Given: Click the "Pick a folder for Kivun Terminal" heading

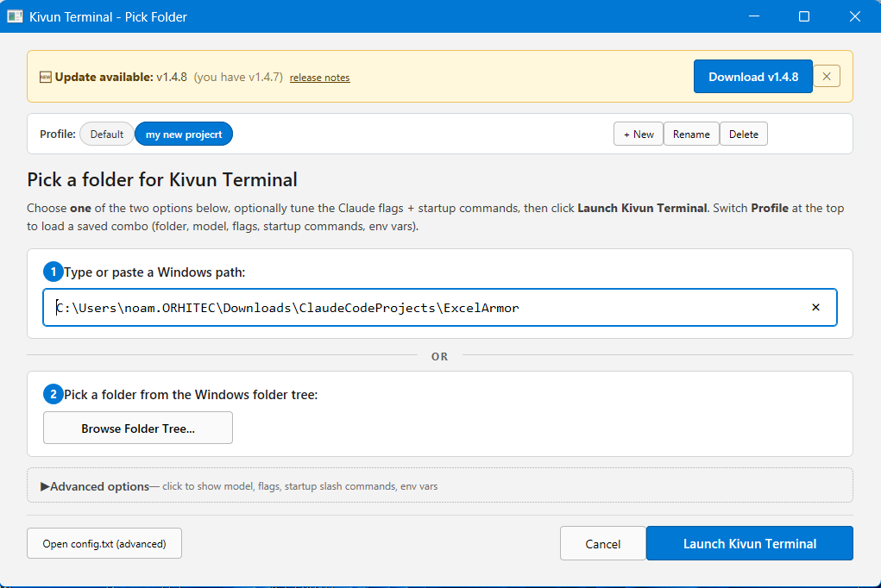Looking at the screenshot, I should point(162,179).
